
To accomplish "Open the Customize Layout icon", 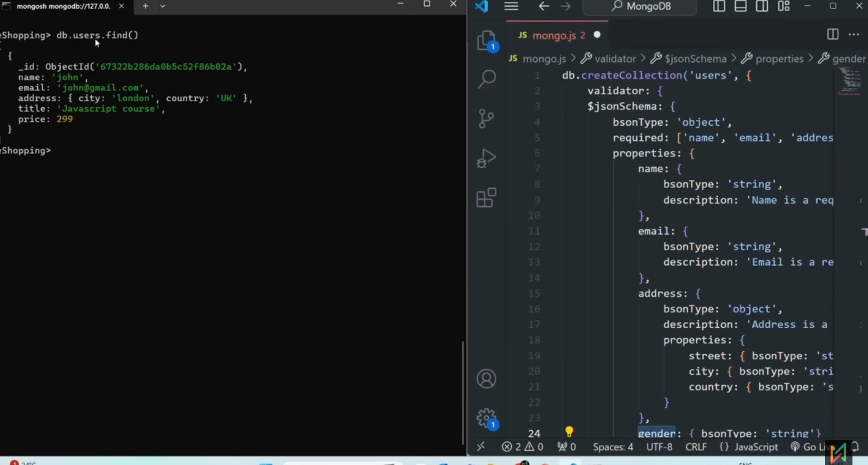I will click(x=784, y=7).
